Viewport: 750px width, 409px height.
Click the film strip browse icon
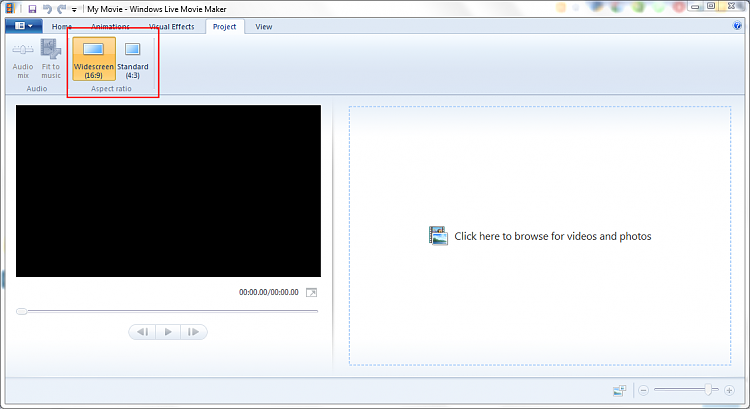click(x=438, y=236)
